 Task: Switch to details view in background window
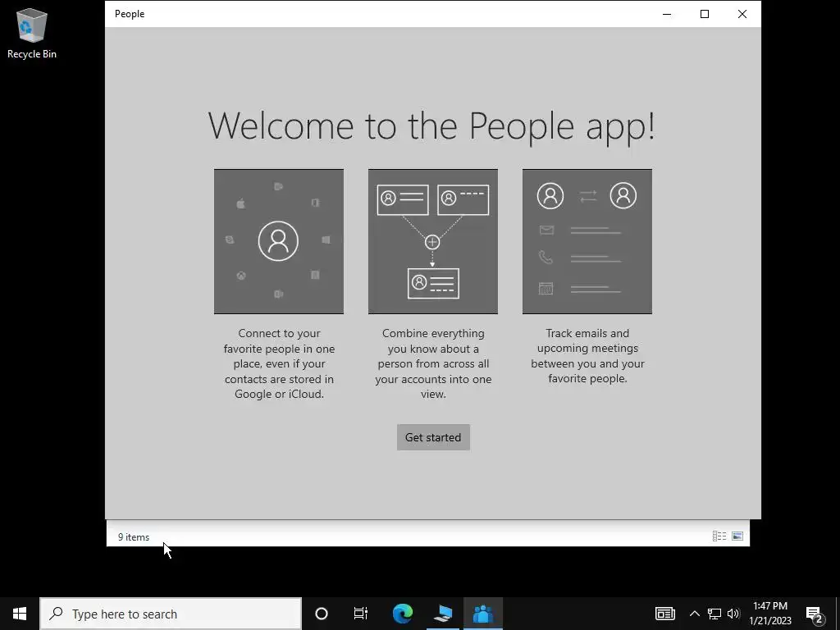pyautogui.click(x=719, y=536)
